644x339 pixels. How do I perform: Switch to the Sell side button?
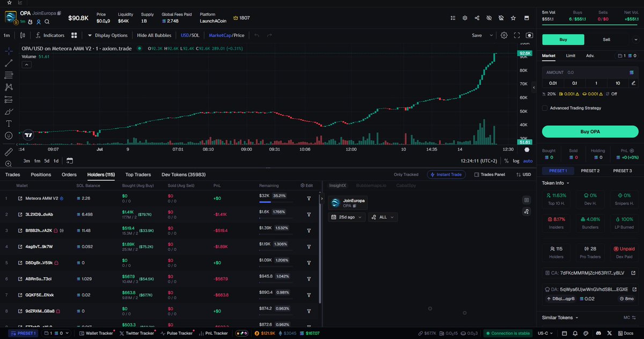[x=606, y=39]
